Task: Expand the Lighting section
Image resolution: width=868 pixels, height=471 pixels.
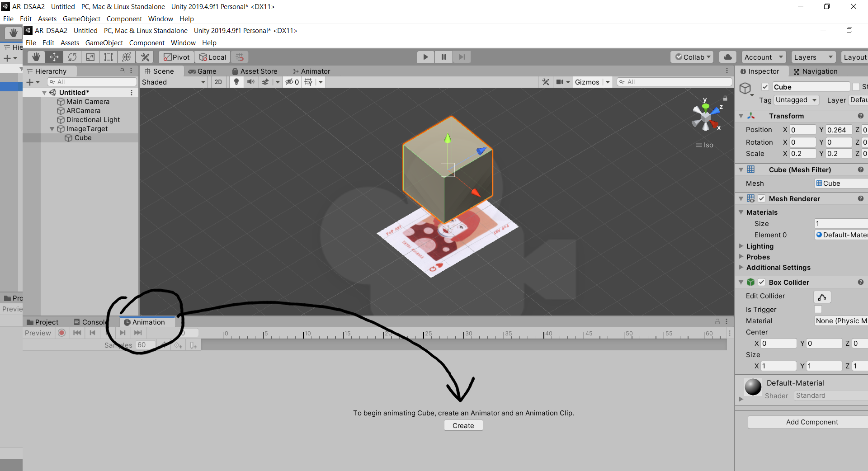Action: 759,246
